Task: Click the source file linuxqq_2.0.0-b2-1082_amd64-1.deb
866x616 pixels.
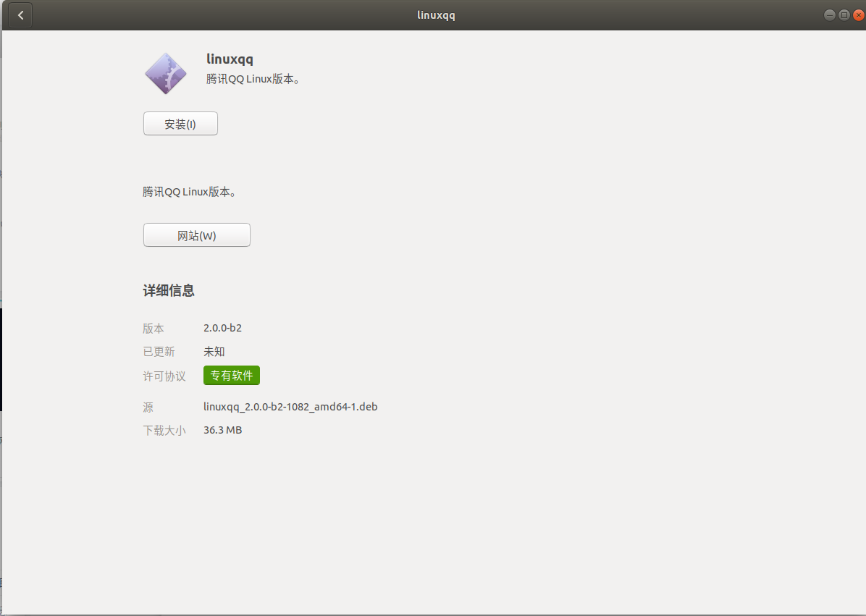Action: [x=290, y=407]
